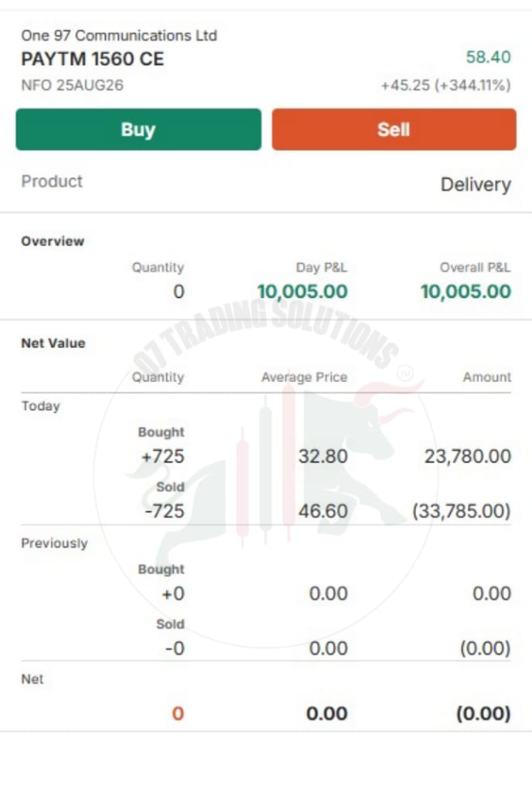Select today's sold average price 46.60
Image resolution: width=532 pixels, height=792 pixels.
[x=323, y=511]
